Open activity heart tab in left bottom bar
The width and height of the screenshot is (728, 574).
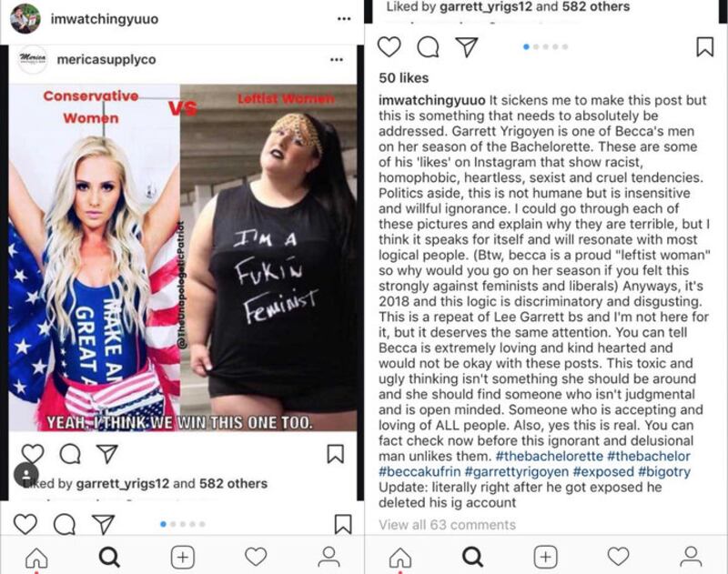(256, 557)
